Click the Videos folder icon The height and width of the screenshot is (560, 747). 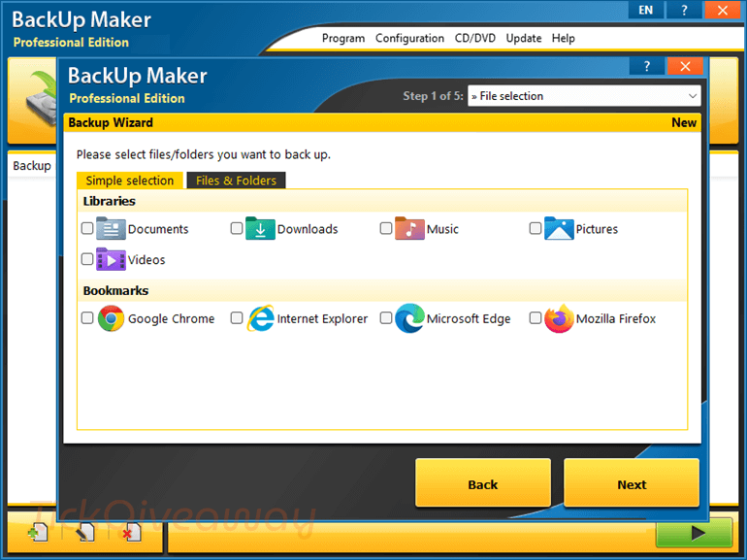click(111, 259)
